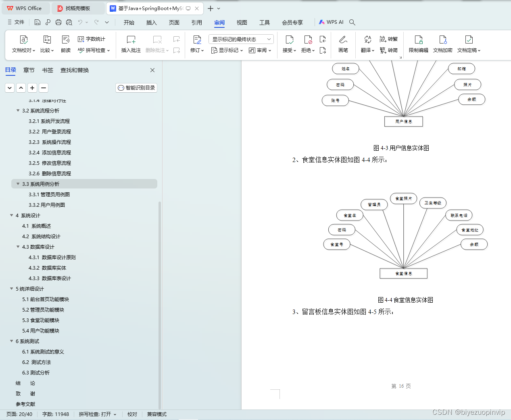Click the 比较 compare documents icon

(x=46, y=40)
